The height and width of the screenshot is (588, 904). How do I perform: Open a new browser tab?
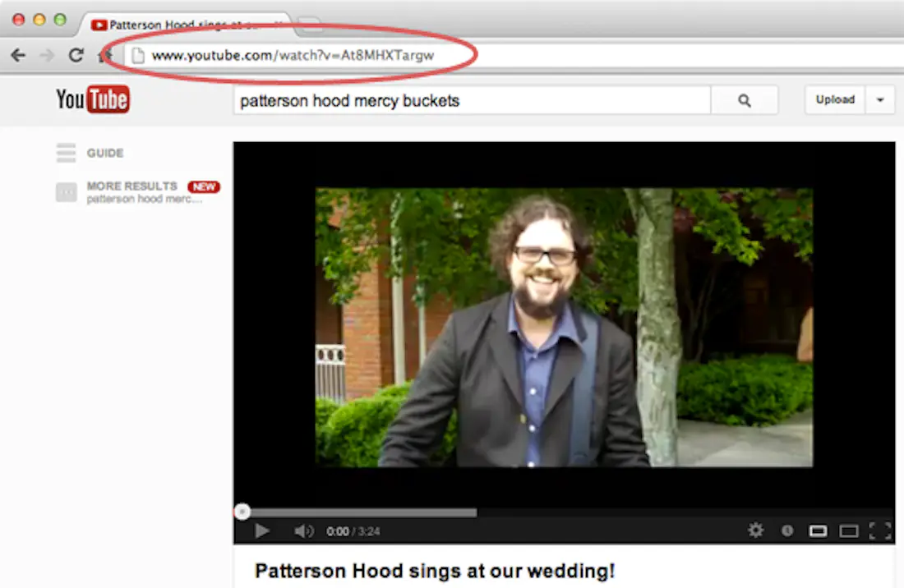(x=311, y=25)
